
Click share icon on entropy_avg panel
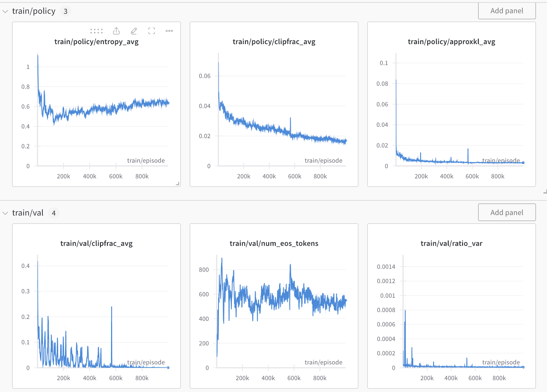(116, 31)
